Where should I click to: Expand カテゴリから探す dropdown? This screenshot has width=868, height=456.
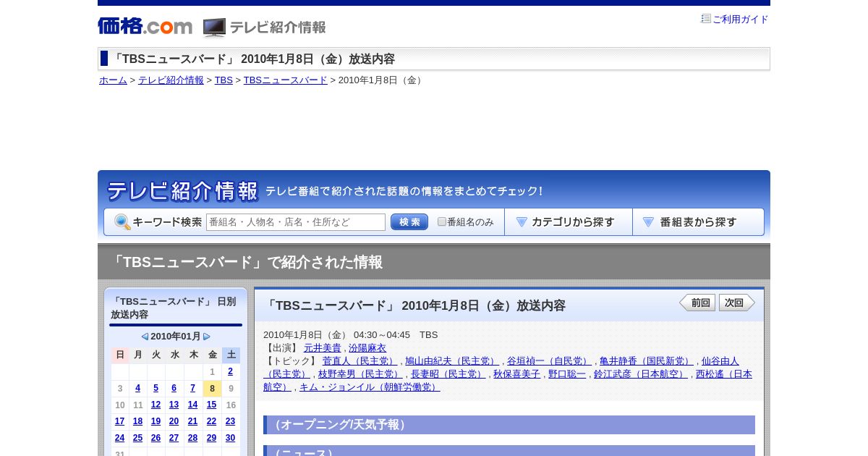569,222
